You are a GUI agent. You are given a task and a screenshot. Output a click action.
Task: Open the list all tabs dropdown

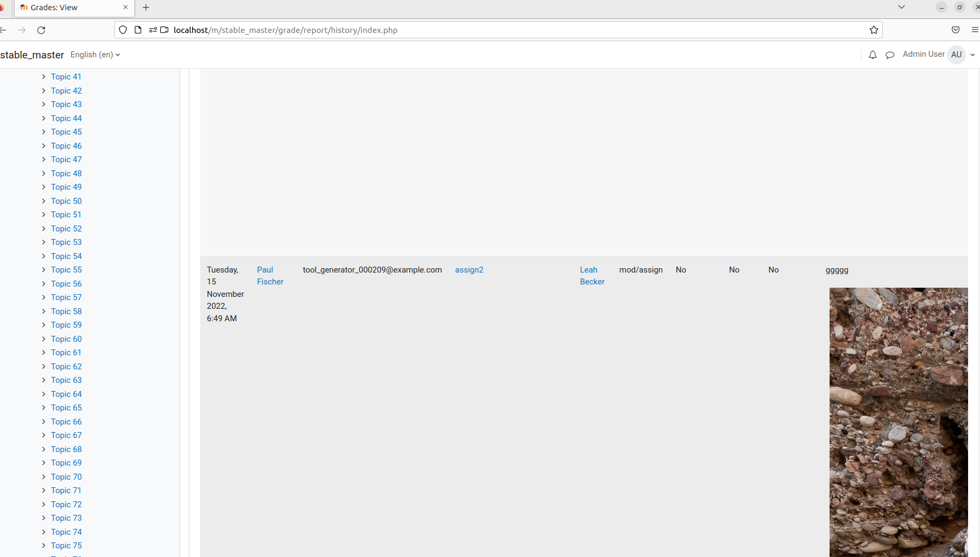[901, 7]
